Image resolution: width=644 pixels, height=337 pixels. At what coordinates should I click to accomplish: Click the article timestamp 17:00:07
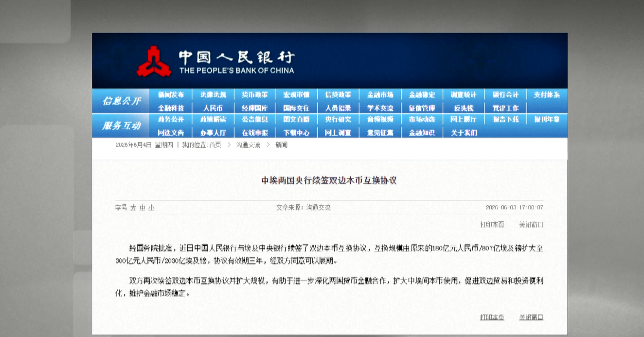531,208
